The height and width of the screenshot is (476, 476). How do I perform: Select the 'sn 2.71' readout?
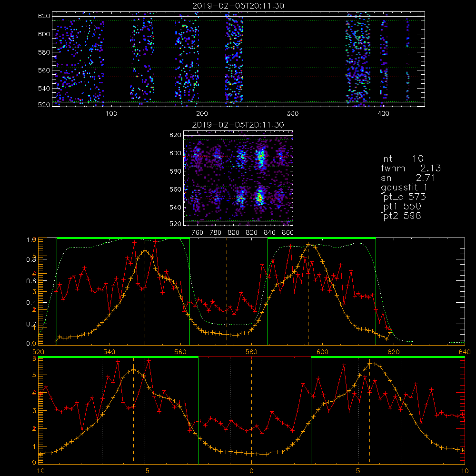pyautogui.click(x=408, y=178)
